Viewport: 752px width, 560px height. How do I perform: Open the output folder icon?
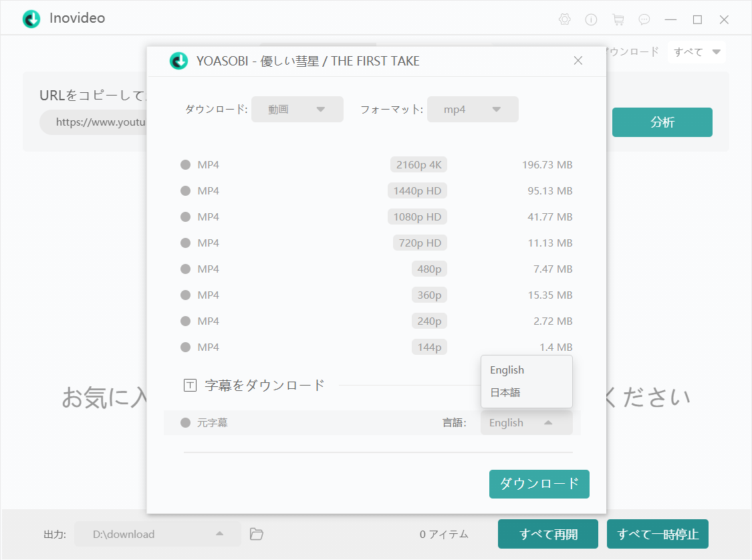point(257,534)
